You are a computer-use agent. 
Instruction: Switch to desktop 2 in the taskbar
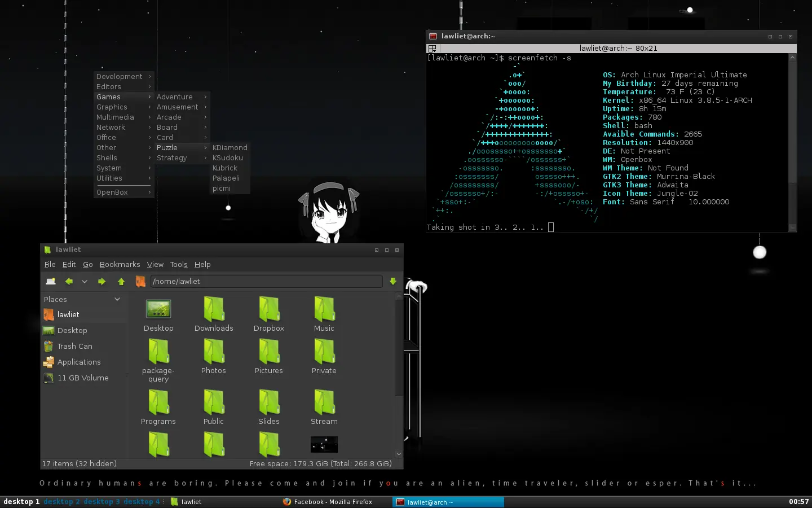(61, 501)
